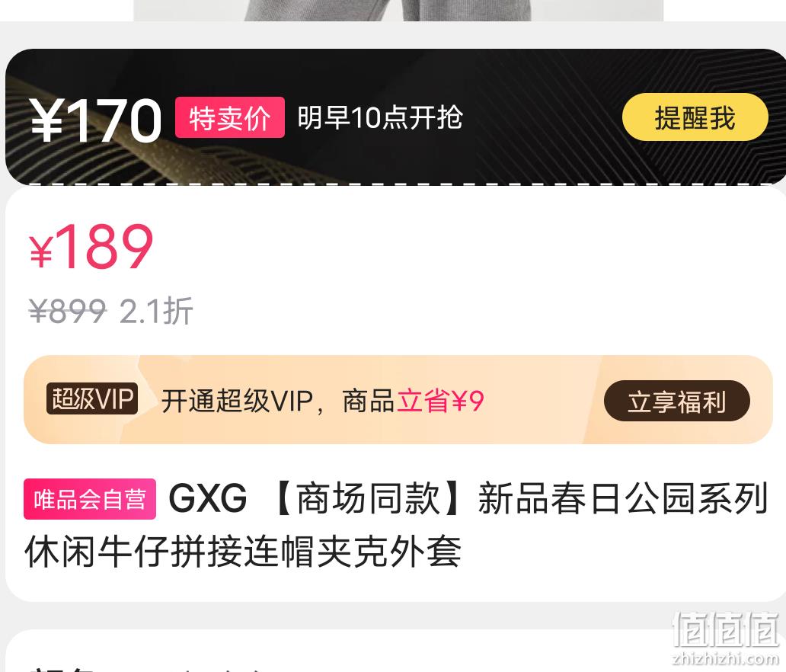This screenshot has height=672, width=786.
Task: Tap the brown 超级VIP badge
Action: 92,398
